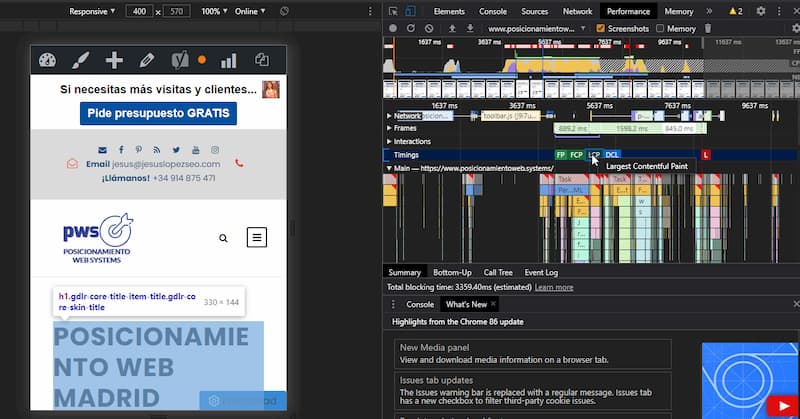This screenshot has height=419, width=800.
Task: Open the Yoast SEO icon in admin bar
Action: [x=180, y=60]
